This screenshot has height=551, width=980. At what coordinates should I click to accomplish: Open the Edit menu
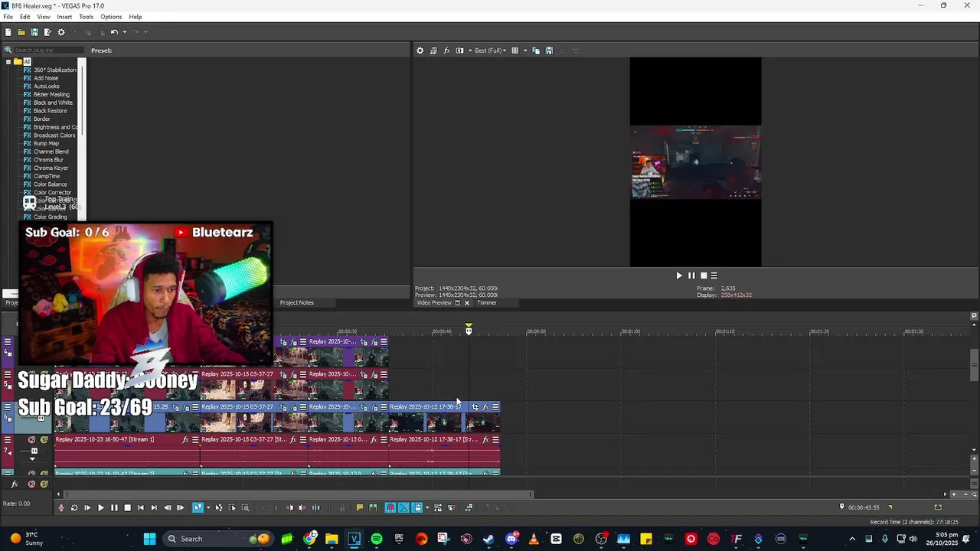[25, 17]
